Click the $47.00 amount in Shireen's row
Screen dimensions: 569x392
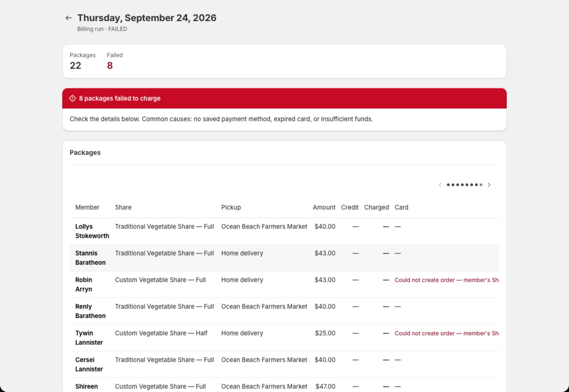325,386
